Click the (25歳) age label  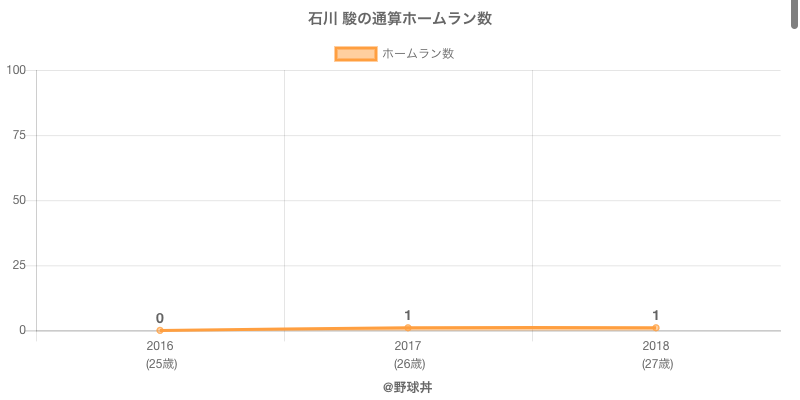tap(160, 364)
